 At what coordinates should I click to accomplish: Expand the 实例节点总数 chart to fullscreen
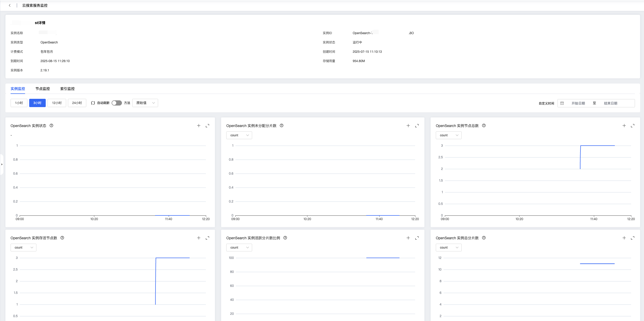pyautogui.click(x=633, y=126)
